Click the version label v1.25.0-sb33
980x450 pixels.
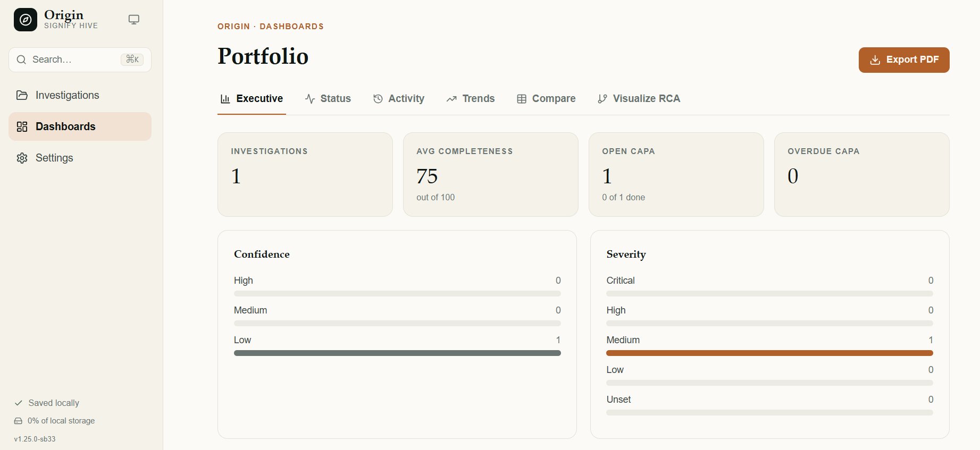tap(35, 439)
